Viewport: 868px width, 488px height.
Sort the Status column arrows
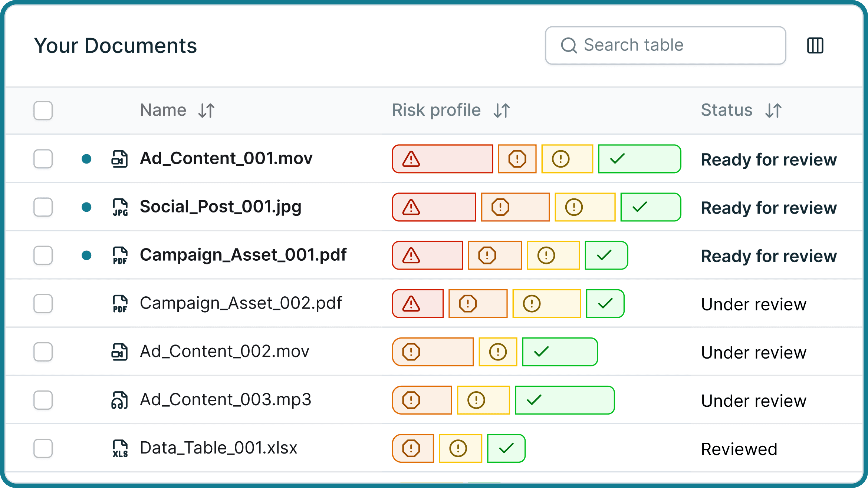tap(773, 111)
